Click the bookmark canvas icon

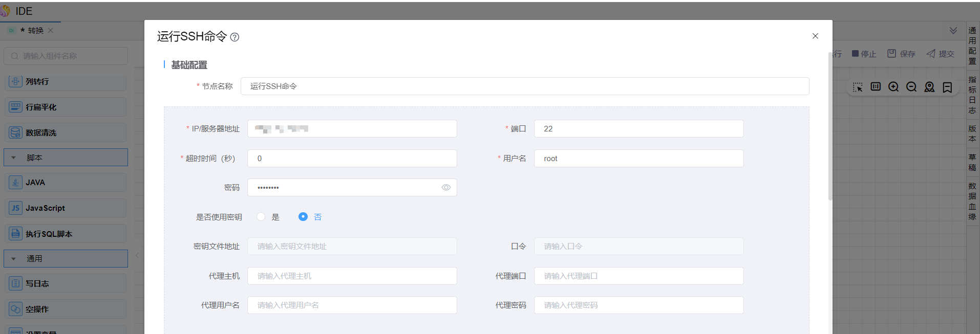click(x=947, y=87)
